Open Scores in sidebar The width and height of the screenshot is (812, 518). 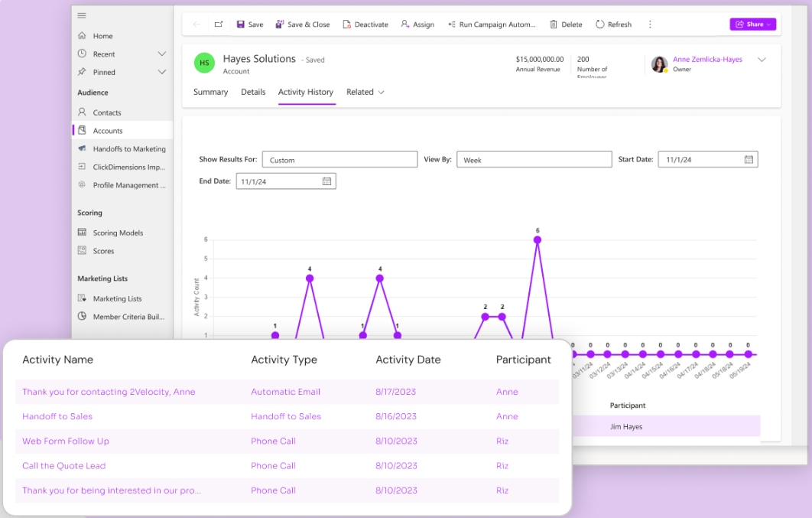pos(103,251)
